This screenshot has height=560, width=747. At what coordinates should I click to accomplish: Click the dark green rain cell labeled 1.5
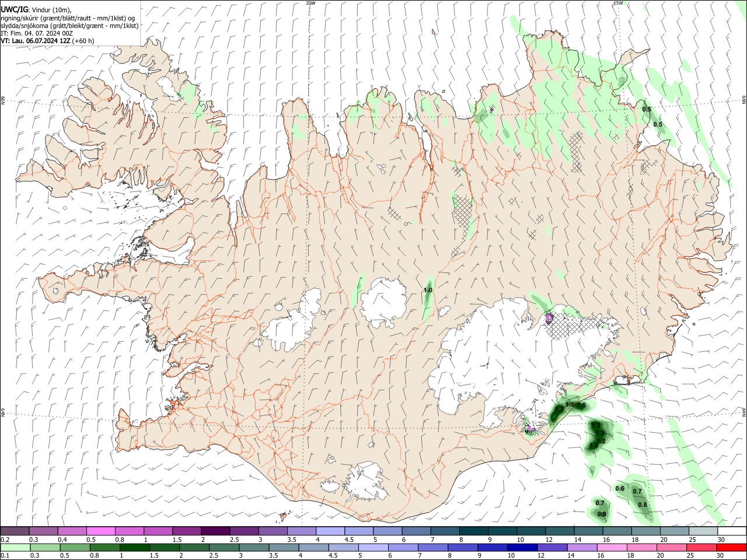pyautogui.click(x=581, y=405)
